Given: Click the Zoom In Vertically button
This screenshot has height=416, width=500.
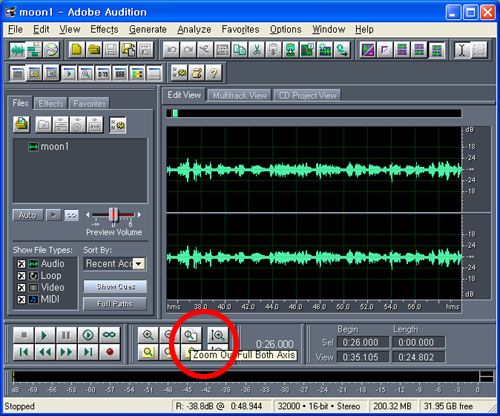Looking at the screenshot, I should point(218,335).
